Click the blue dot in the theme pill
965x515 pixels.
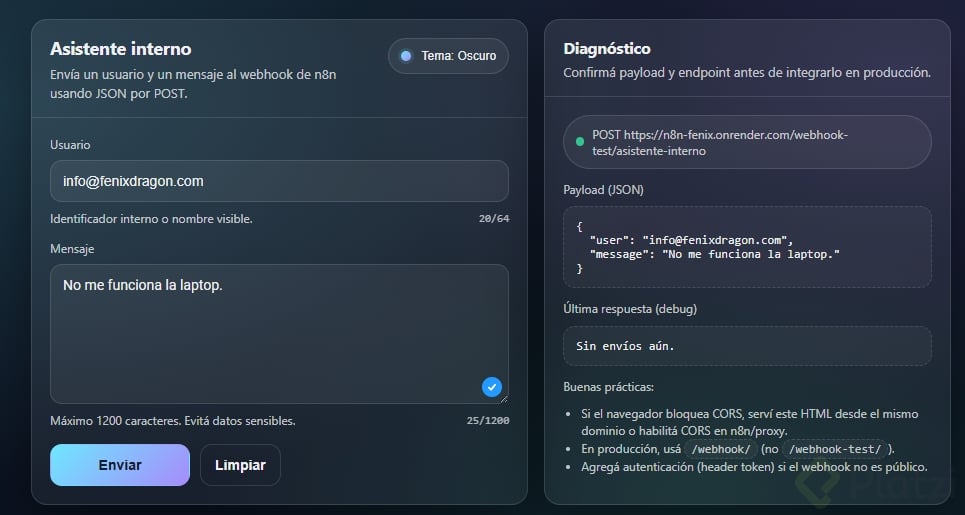pyautogui.click(x=406, y=56)
